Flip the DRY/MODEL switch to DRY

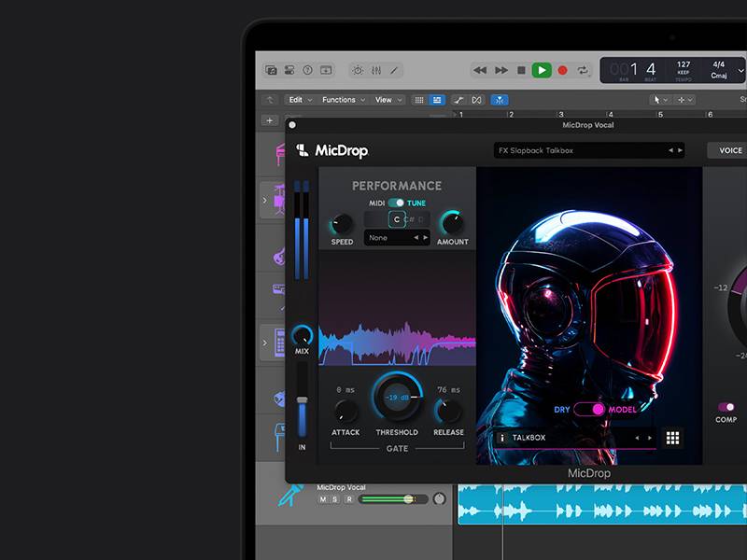click(x=579, y=411)
